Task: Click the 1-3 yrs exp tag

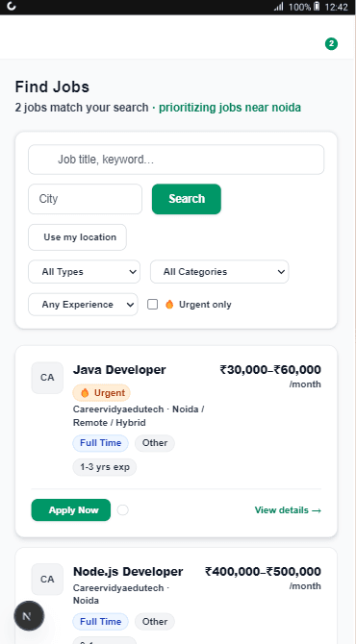Action: point(105,467)
